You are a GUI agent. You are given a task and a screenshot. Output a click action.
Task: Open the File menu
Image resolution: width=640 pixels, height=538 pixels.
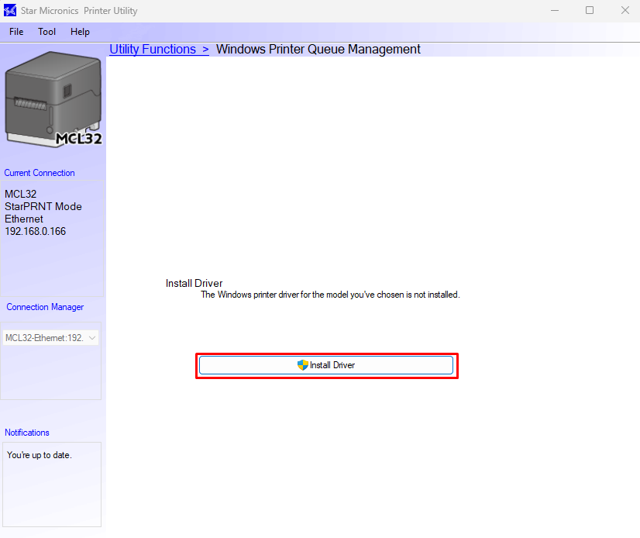coord(16,32)
